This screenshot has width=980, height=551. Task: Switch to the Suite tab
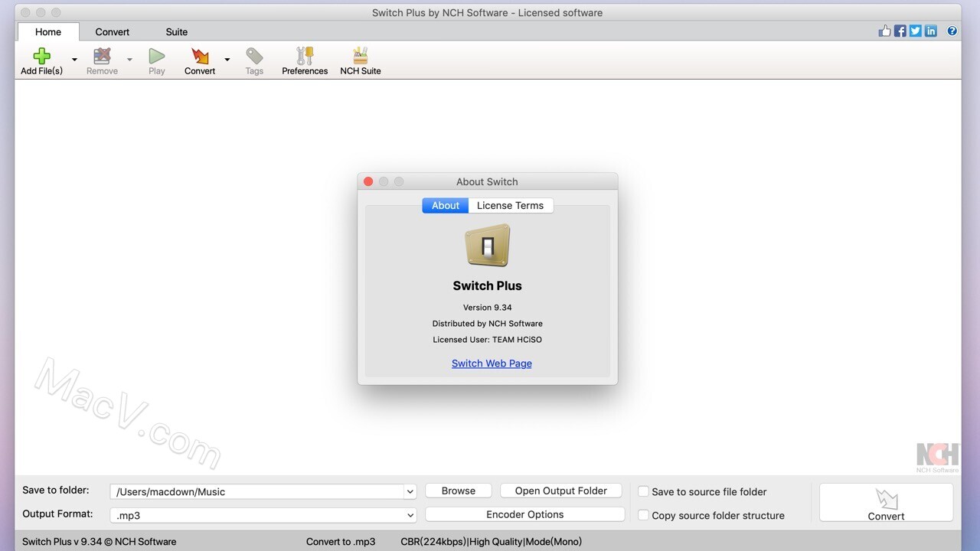pyautogui.click(x=177, y=32)
